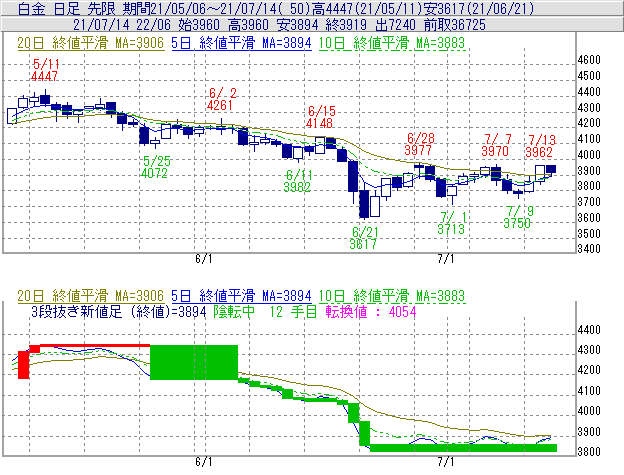Viewport: 624px width, 475px height.
Task: Click the 3800 axis label on lower chart
Action: [x=589, y=452]
